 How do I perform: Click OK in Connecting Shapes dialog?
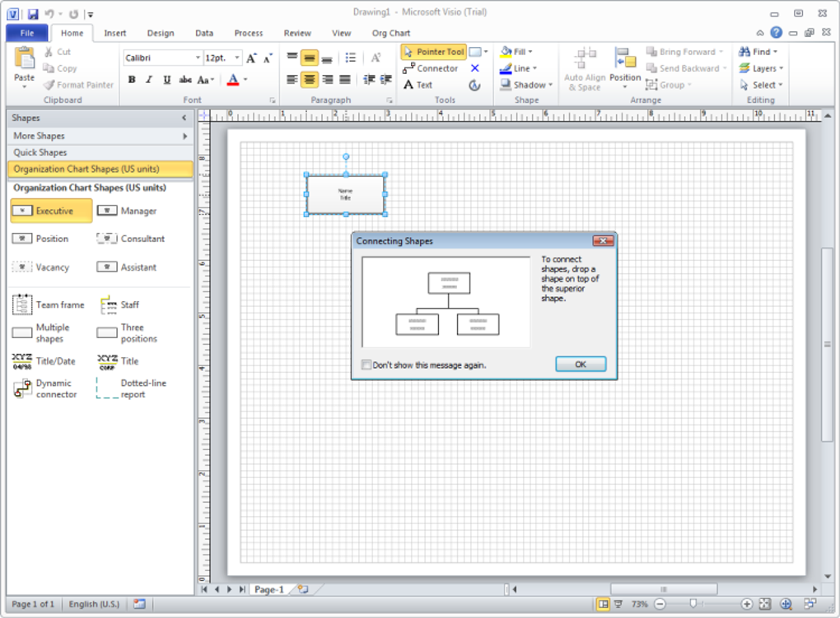(581, 365)
